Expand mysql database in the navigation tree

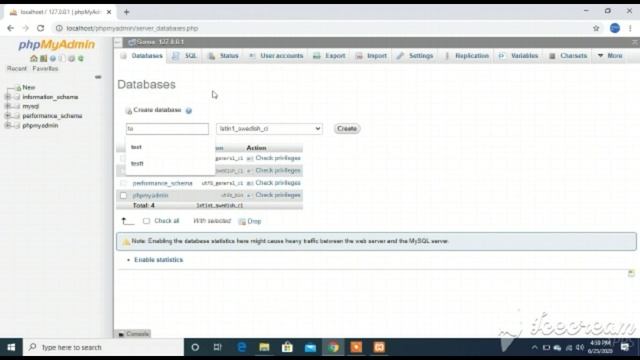tap(7, 107)
